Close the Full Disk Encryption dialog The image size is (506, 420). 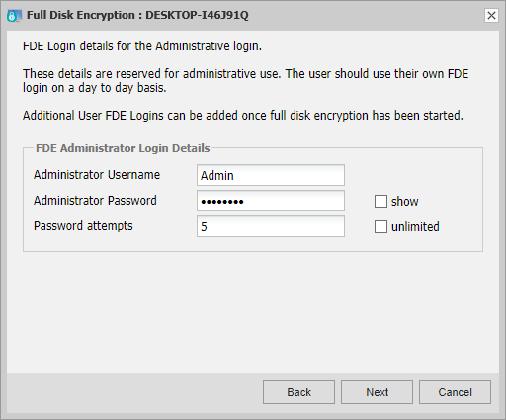[x=491, y=15]
